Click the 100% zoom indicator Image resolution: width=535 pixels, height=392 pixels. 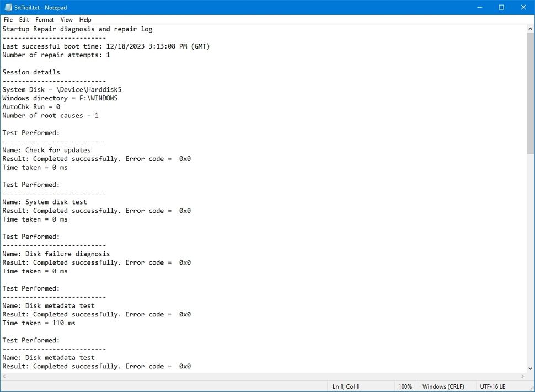[x=406, y=386]
